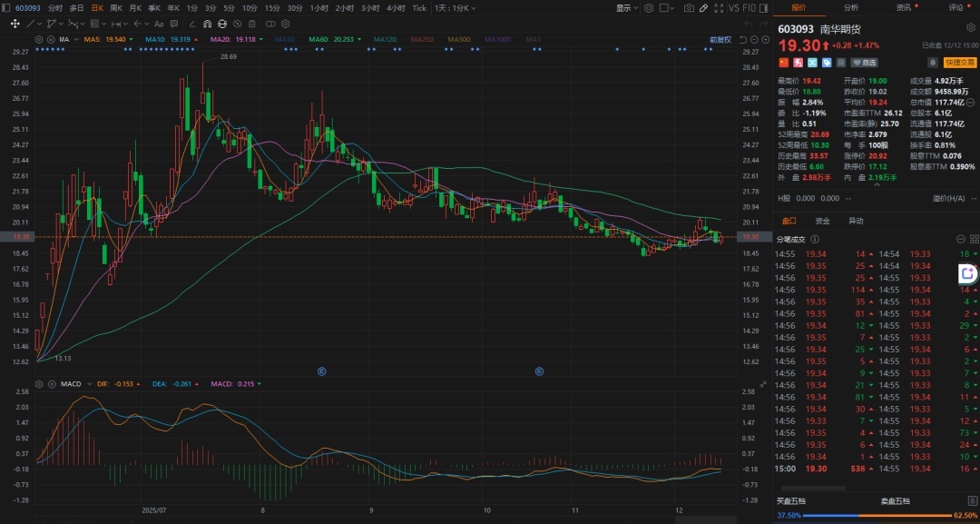Click the 快捷交易 button
The height and width of the screenshot is (524, 980).
pyautogui.click(x=958, y=63)
